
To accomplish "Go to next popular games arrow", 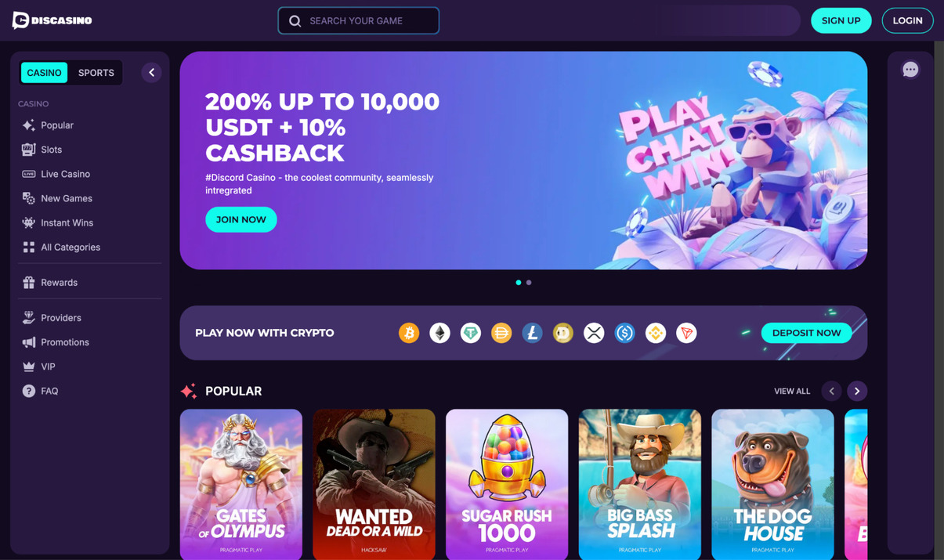I will pos(857,391).
